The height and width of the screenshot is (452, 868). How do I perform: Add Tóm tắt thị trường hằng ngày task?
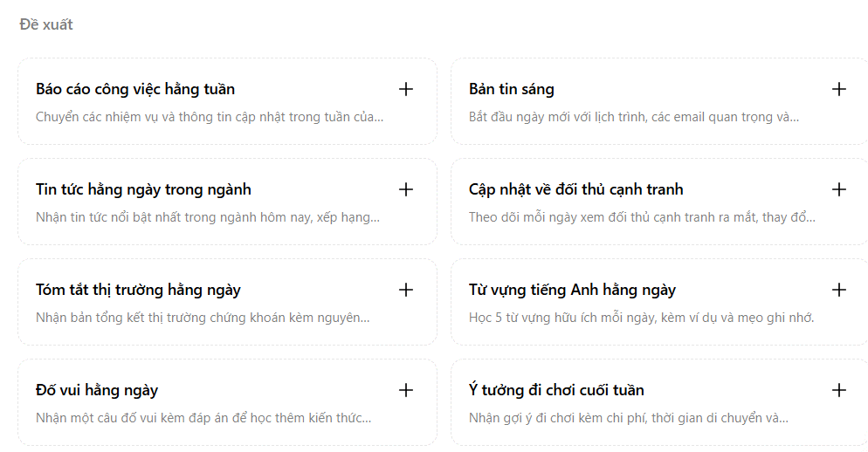click(x=406, y=290)
